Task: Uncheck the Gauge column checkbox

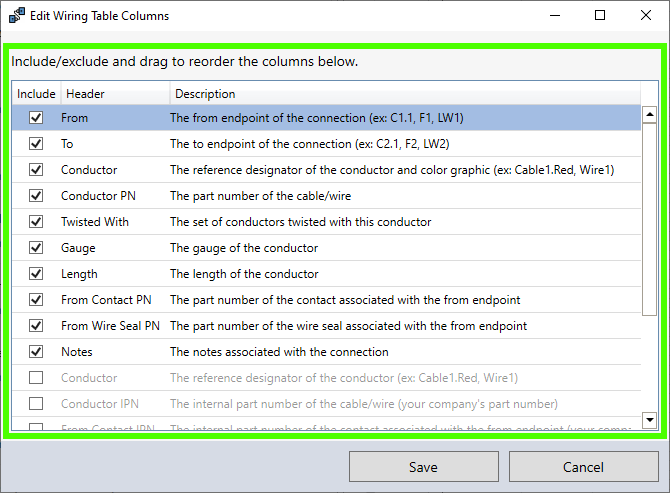Action: (36, 248)
